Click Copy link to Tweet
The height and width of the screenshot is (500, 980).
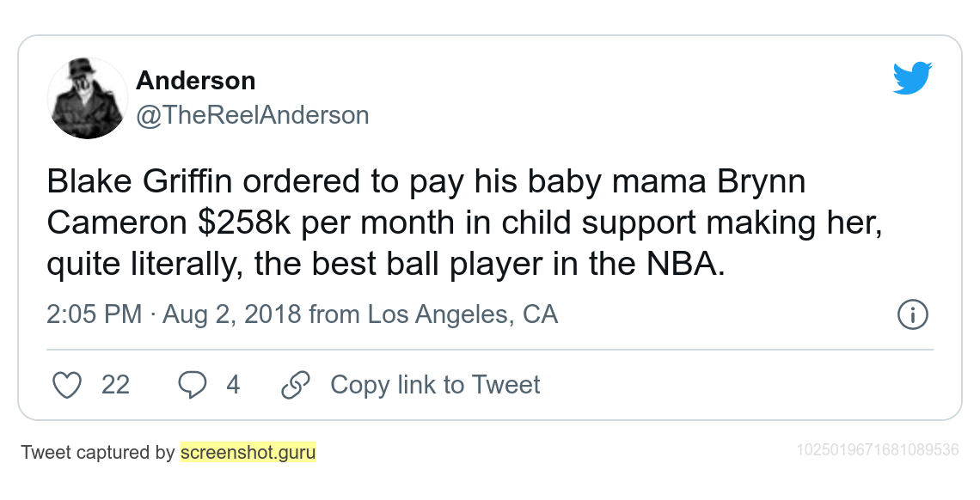[x=435, y=385]
